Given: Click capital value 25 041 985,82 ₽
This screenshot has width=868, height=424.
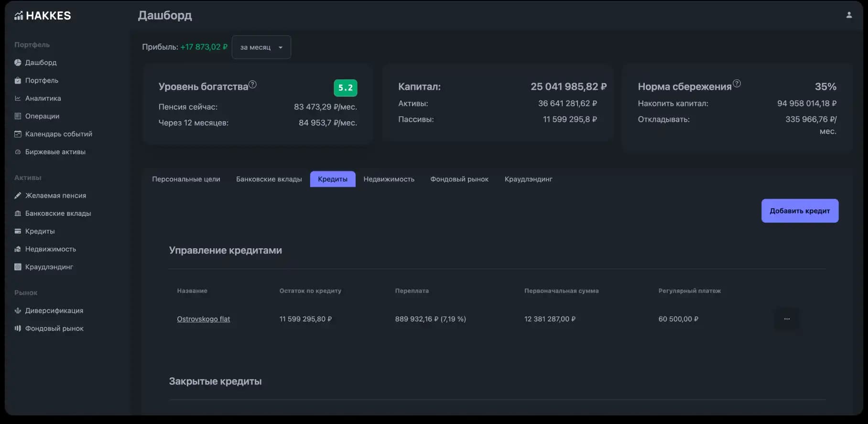Looking at the screenshot, I should pos(568,86).
